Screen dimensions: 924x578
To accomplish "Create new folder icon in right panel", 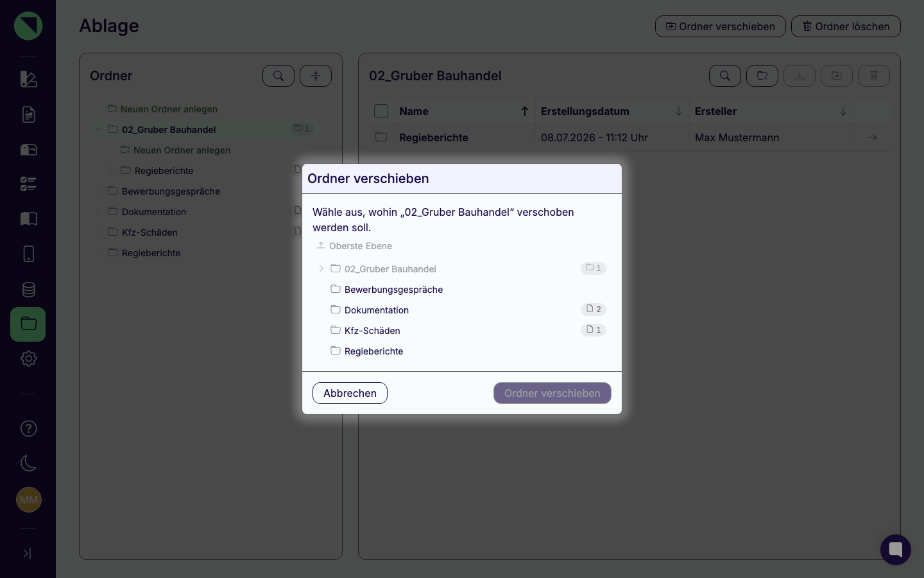I will [x=762, y=76].
